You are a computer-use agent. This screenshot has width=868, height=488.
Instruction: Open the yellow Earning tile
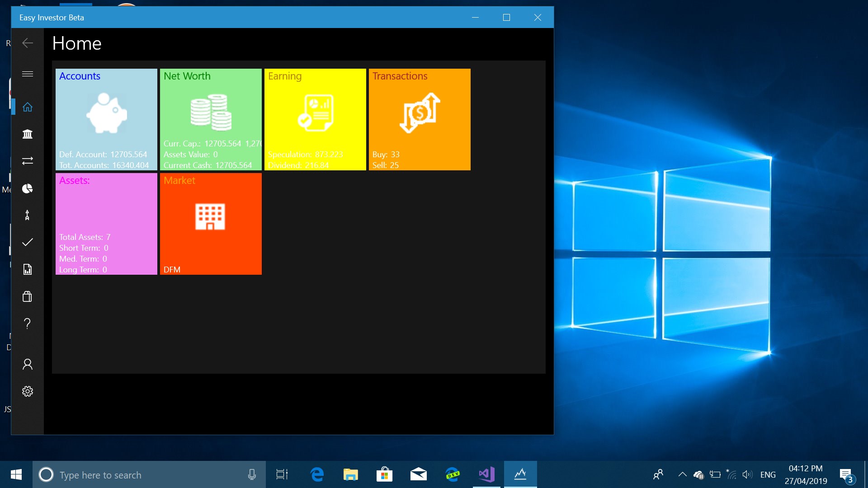315,119
